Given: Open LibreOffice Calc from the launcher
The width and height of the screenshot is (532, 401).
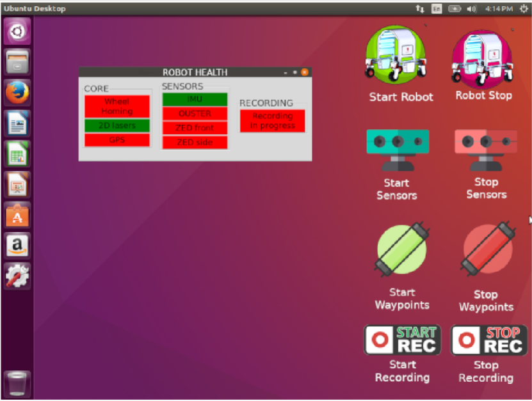Looking at the screenshot, I should (x=17, y=154).
